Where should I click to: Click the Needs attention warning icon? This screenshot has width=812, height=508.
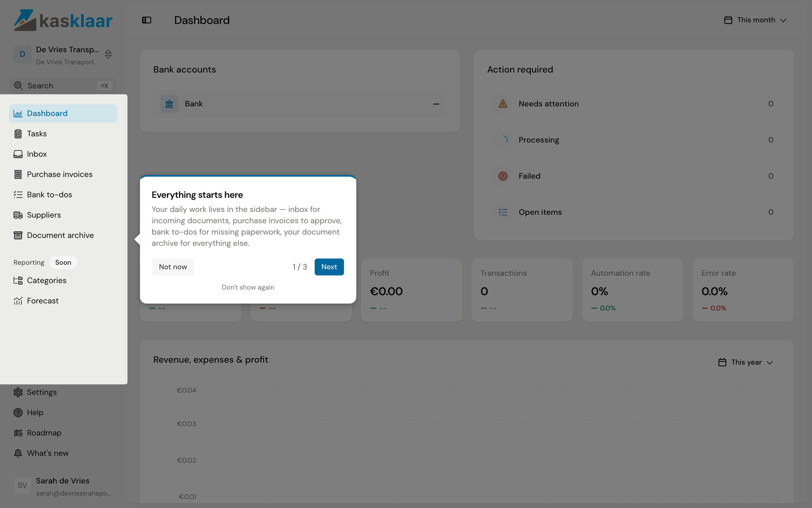click(x=503, y=104)
